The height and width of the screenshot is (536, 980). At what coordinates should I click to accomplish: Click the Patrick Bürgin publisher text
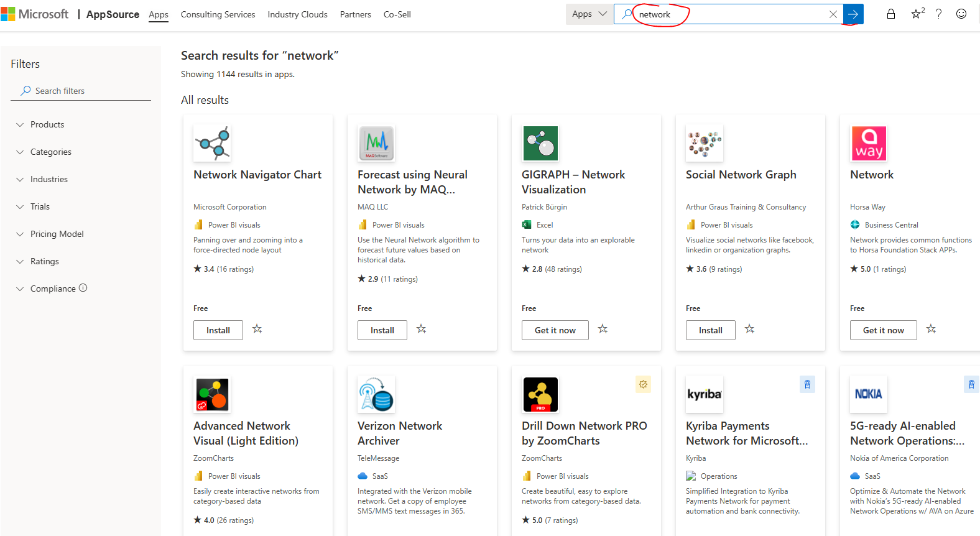(x=544, y=207)
